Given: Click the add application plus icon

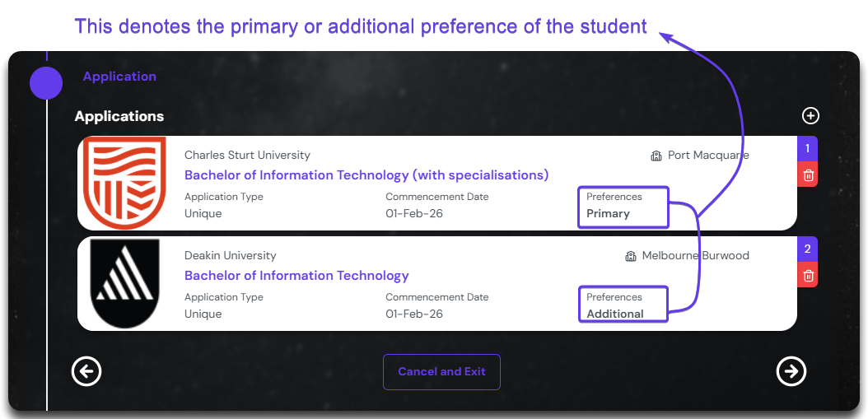Looking at the screenshot, I should point(810,116).
